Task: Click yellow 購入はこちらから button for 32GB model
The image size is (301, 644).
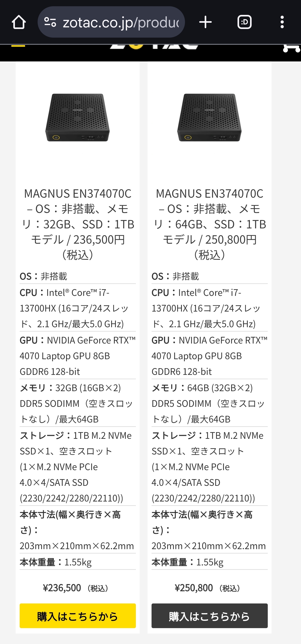Action: coord(78,616)
